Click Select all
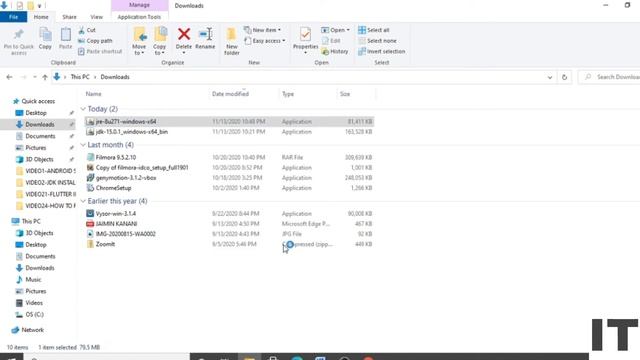640x360 pixels. (373, 30)
